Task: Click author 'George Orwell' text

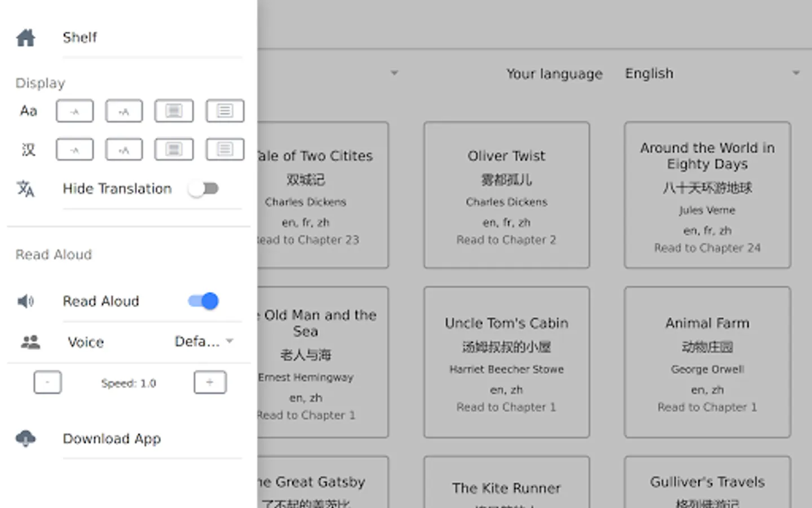Action: click(x=707, y=369)
